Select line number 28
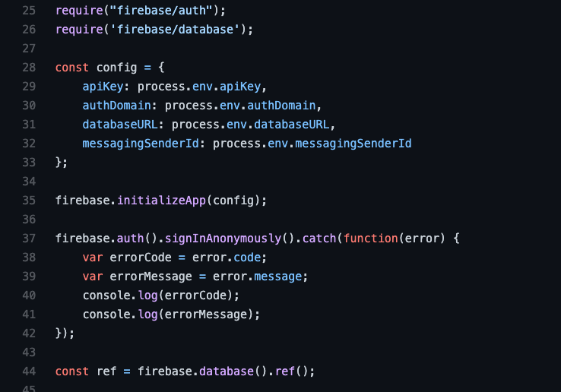561x392 pixels. (x=29, y=68)
